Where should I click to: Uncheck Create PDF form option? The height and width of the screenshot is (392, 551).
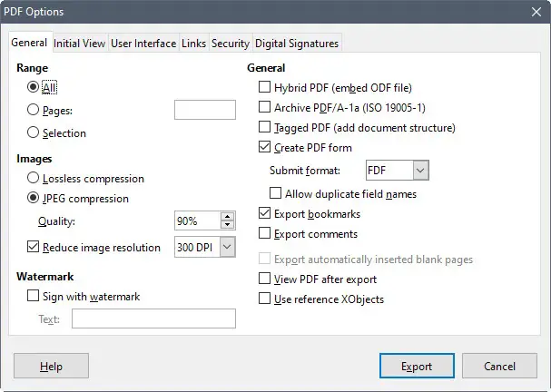(265, 148)
